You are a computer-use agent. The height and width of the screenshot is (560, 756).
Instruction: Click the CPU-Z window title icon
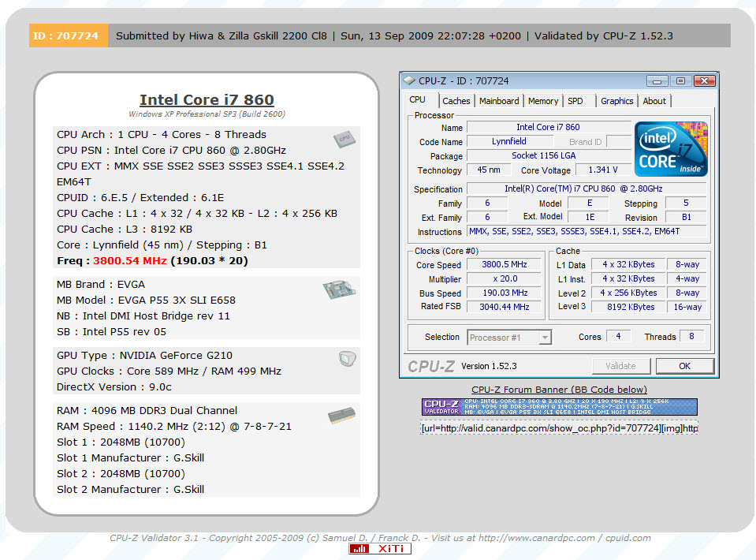tap(409, 80)
